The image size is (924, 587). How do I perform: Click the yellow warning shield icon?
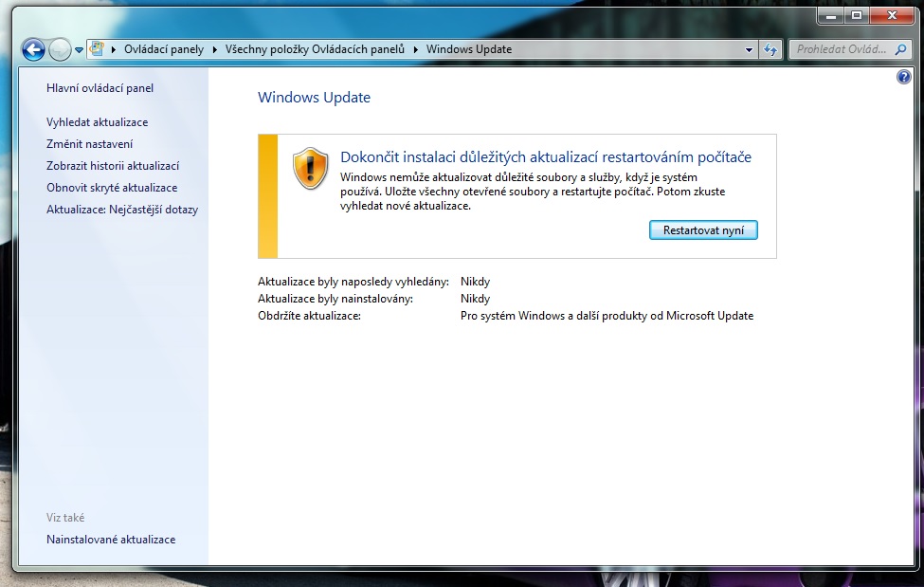pos(311,168)
